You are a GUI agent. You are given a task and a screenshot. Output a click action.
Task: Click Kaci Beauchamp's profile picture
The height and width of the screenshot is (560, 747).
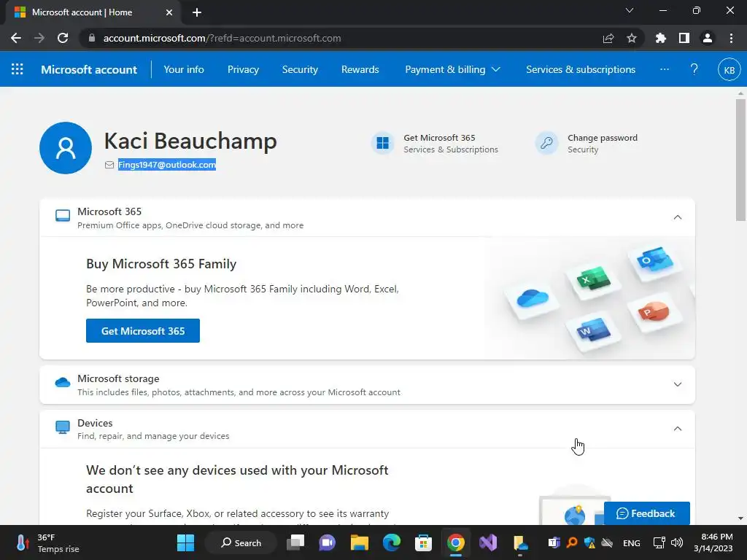(x=66, y=148)
